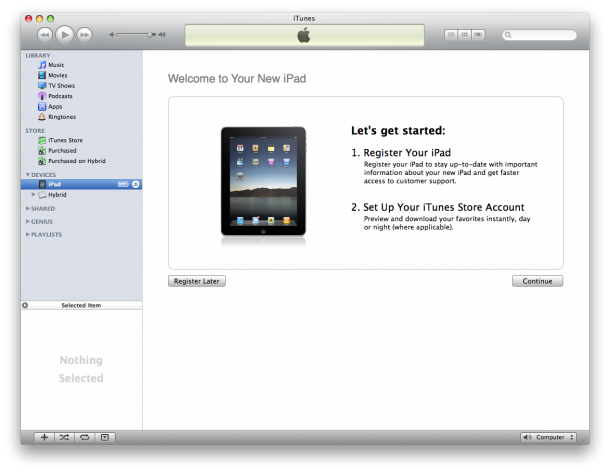Click the 'Nothing Selected' artwork placeholder
610x473 pixels.
click(x=81, y=369)
